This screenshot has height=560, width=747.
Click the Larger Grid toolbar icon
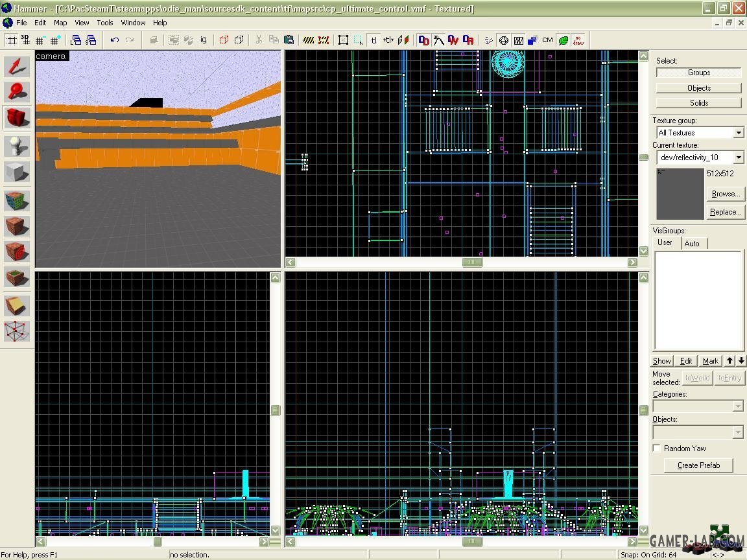coord(55,40)
